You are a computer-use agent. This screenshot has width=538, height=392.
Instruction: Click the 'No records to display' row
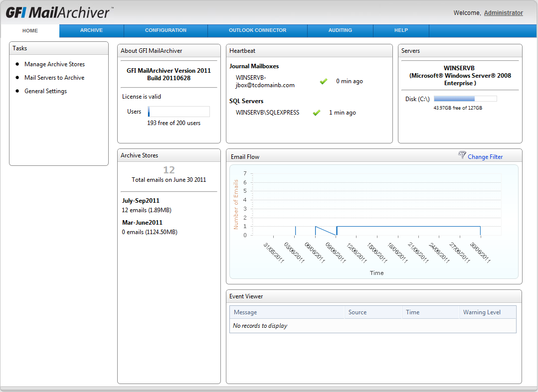[x=373, y=326]
